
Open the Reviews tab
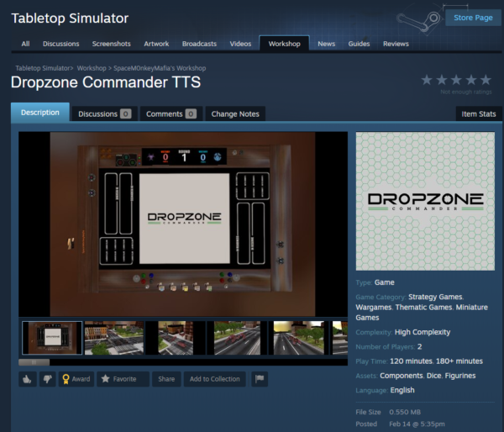pyautogui.click(x=396, y=44)
